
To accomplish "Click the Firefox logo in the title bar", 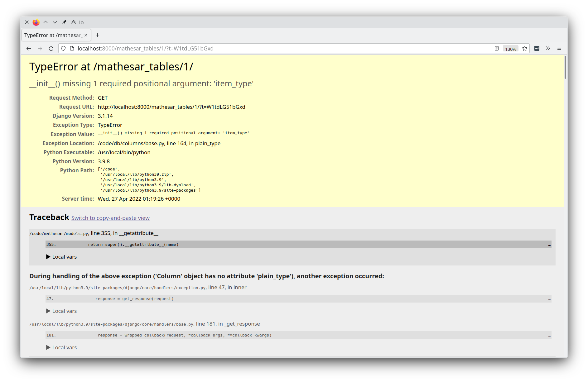I will (36, 22).
